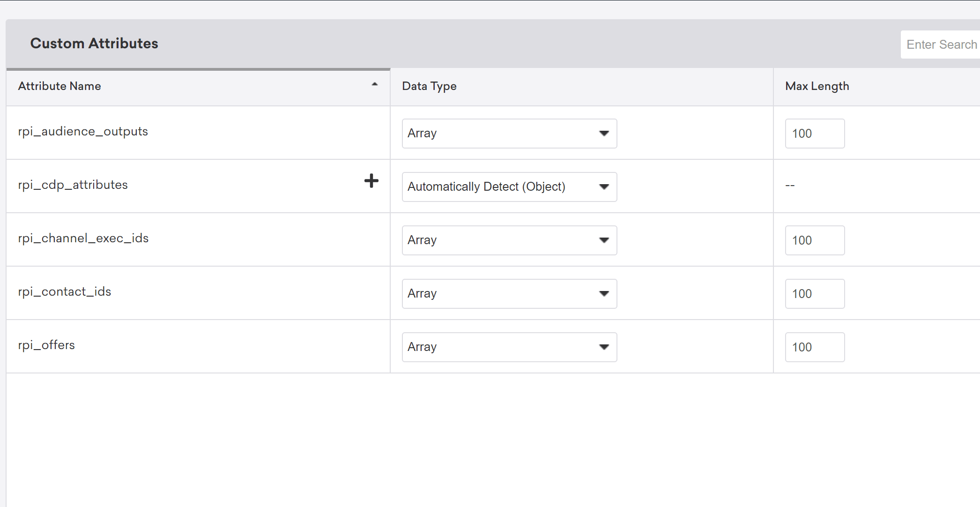Expand rpi_cdp_attributes with plus icon
This screenshot has height=507, width=980.
(x=371, y=181)
